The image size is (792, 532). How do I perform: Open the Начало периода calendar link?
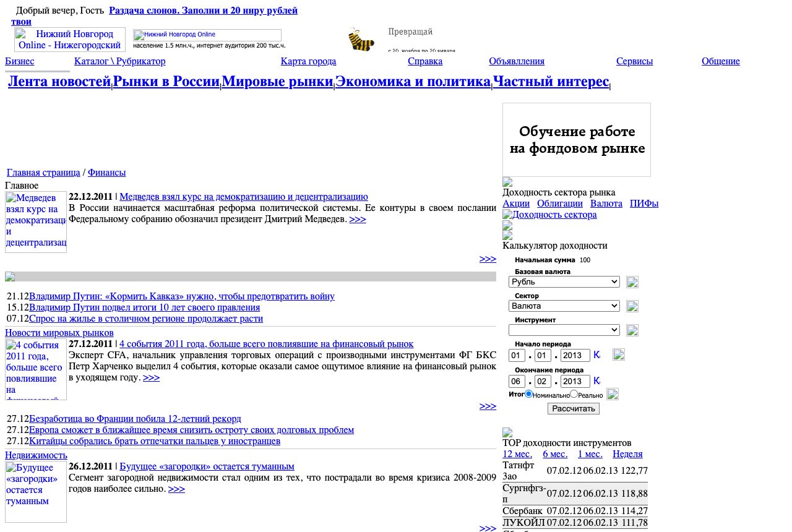coord(596,355)
